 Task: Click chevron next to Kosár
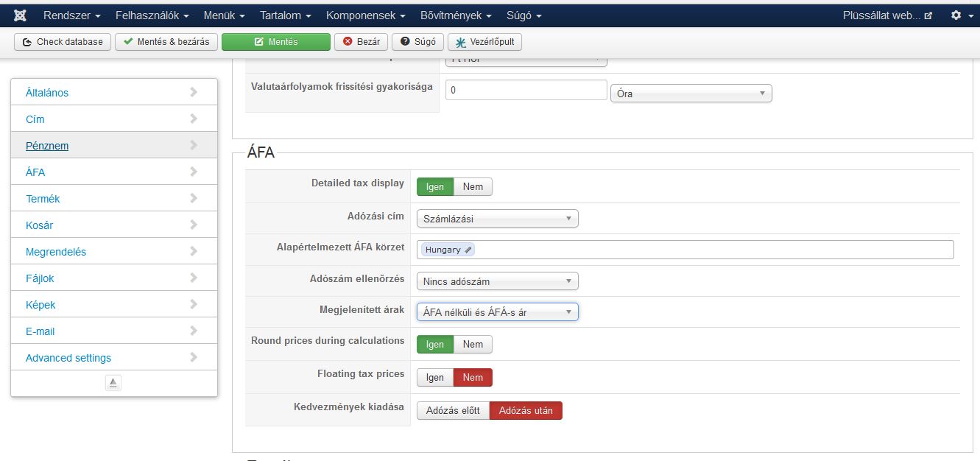194,225
